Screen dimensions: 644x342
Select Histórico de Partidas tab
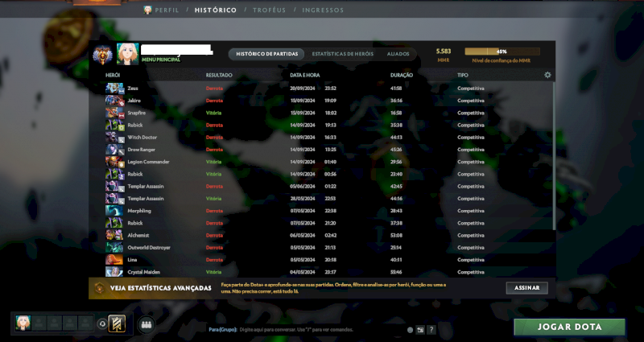coord(266,54)
